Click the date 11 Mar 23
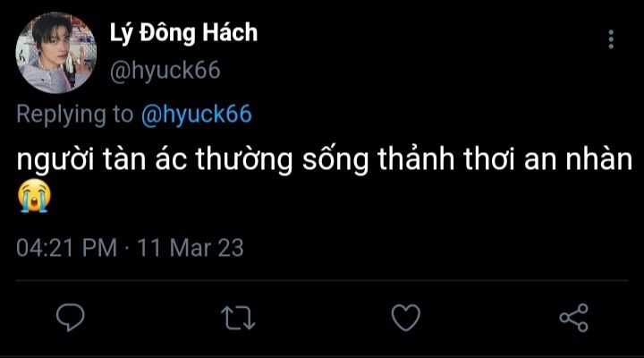 click(x=190, y=247)
